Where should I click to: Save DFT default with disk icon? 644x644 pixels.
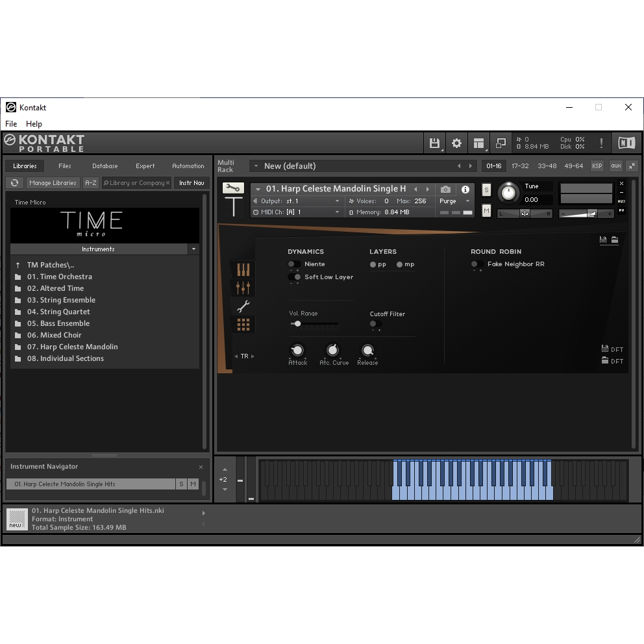click(604, 349)
